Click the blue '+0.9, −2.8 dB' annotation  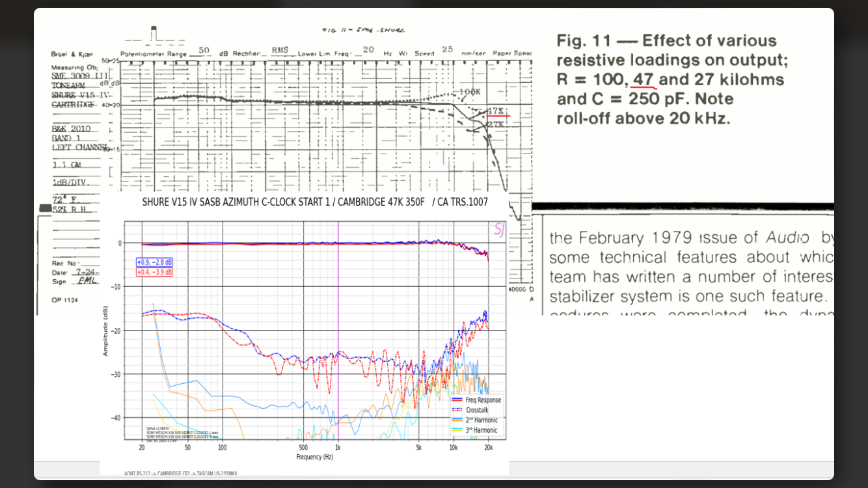click(x=154, y=262)
